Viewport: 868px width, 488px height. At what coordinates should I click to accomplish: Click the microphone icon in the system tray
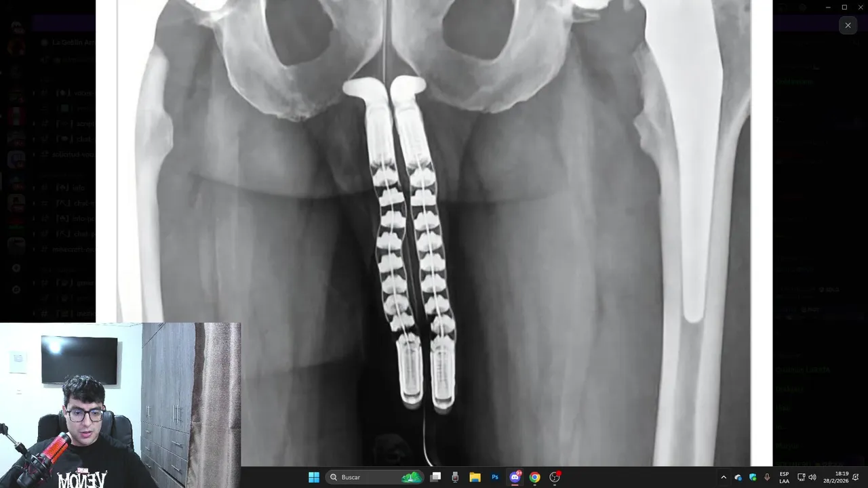pos(767,477)
